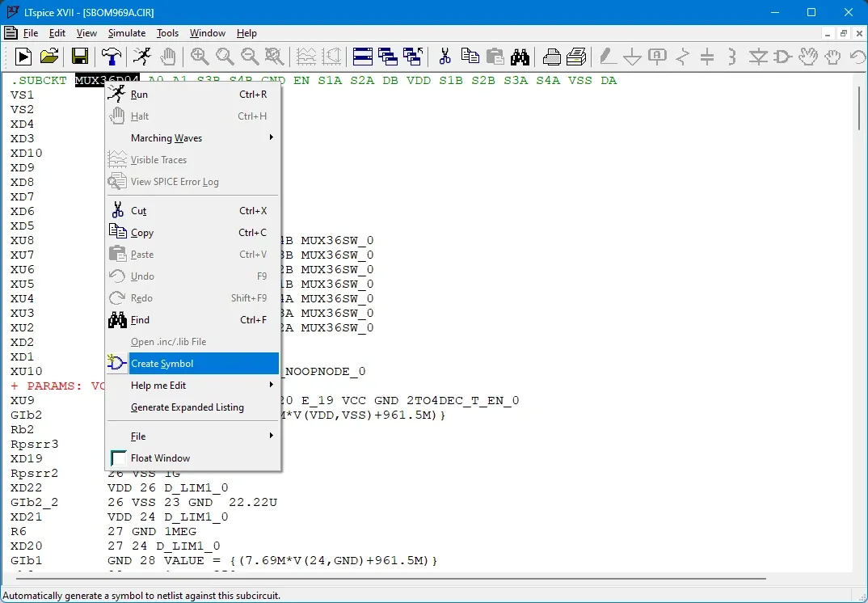Screen dimensions: 868x603
Task: Click the Draw Wire pencil icon
Action: tap(608, 57)
